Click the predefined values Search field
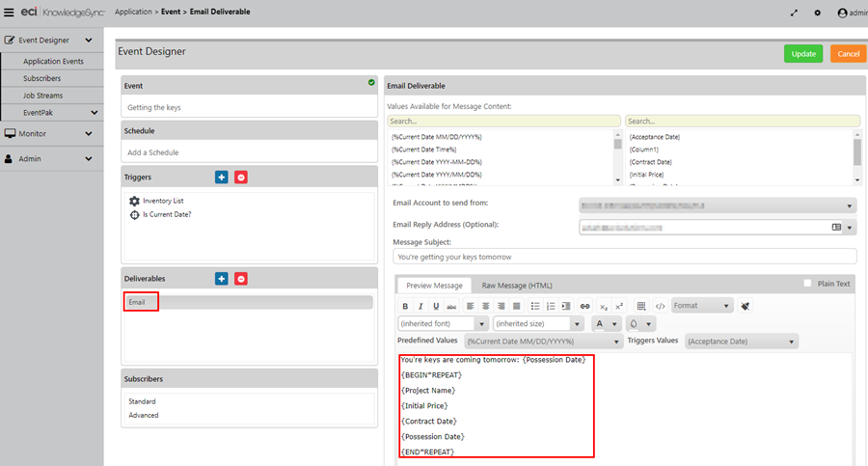This screenshot has width=868, height=466. [x=503, y=121]
